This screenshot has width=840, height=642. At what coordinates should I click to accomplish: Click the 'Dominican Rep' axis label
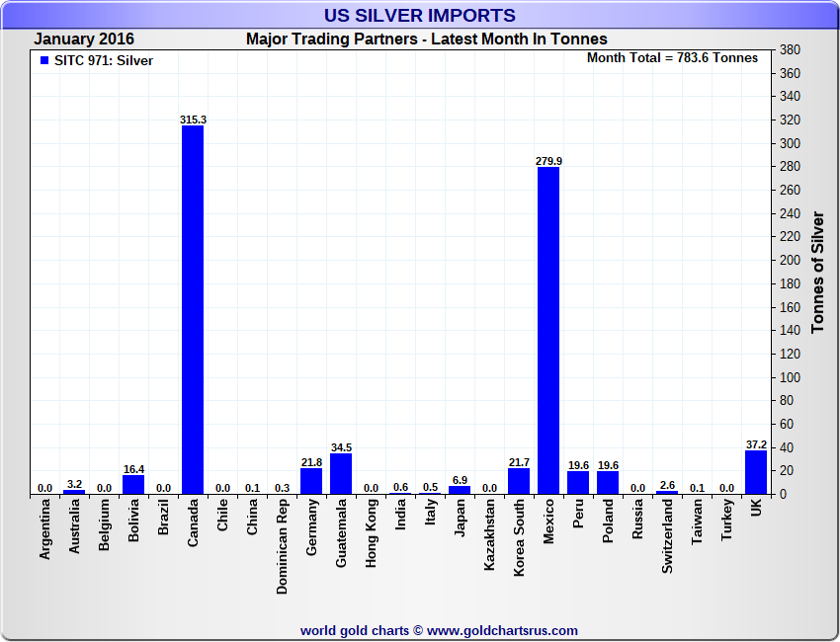click(x=282, y=547)
